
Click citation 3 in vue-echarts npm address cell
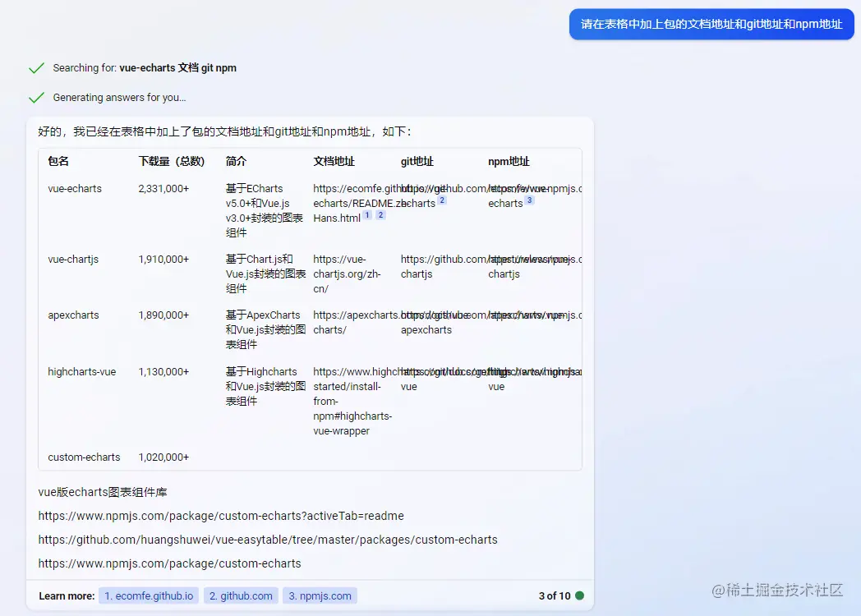click(529, 200)
